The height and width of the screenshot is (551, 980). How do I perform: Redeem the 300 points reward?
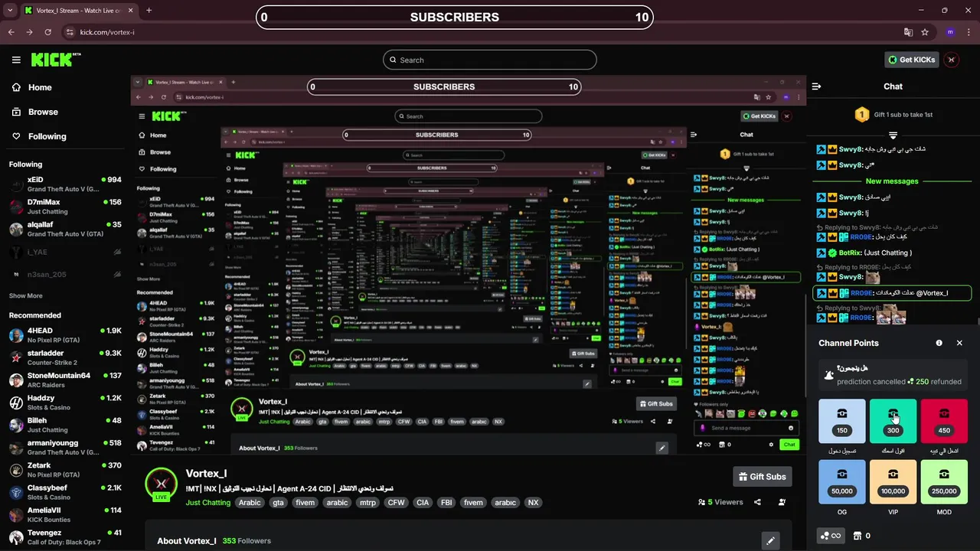893,422
